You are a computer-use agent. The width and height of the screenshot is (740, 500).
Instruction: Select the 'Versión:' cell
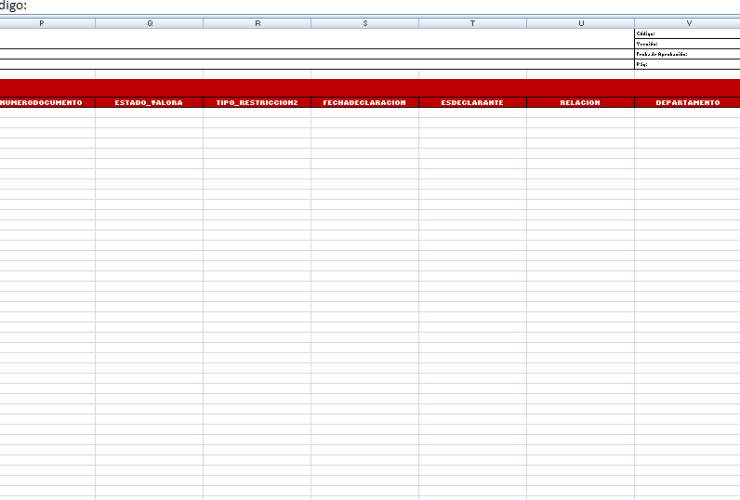688,44
